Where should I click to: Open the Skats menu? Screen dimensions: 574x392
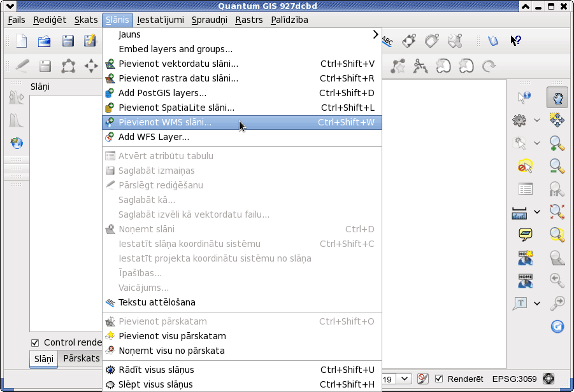tap(86, 20)
